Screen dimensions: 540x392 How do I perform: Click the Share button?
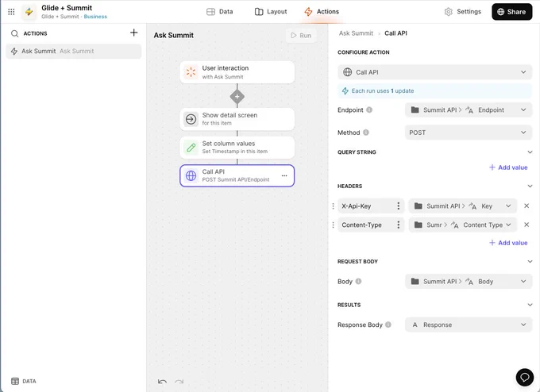(511, 12)
